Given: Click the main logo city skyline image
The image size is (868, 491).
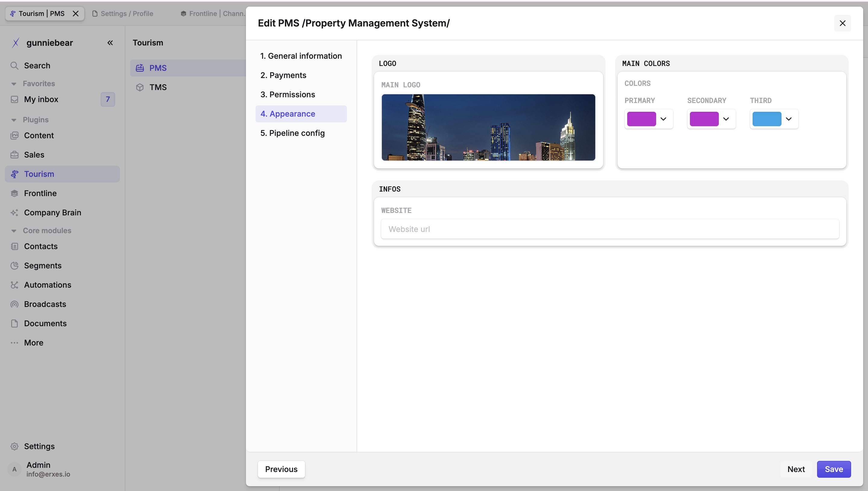Looking at the screenshot, I should point(488,127).
